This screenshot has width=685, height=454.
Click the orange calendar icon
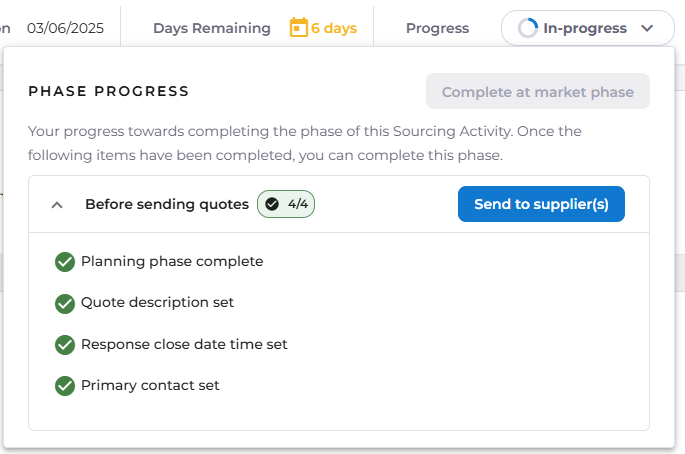pyautogui.click(x=298, y=28)
